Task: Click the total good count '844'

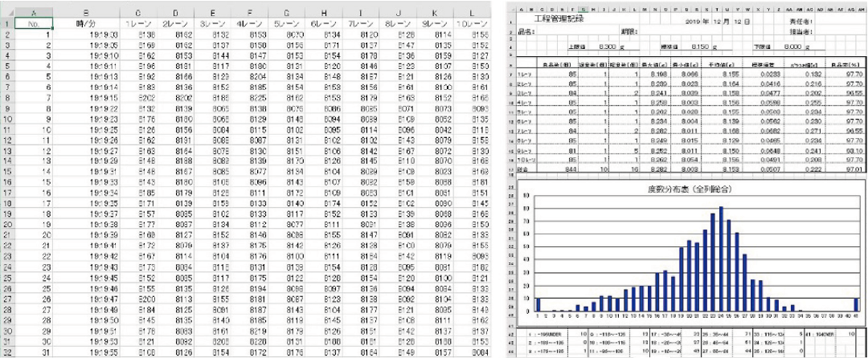Action: 557,171
